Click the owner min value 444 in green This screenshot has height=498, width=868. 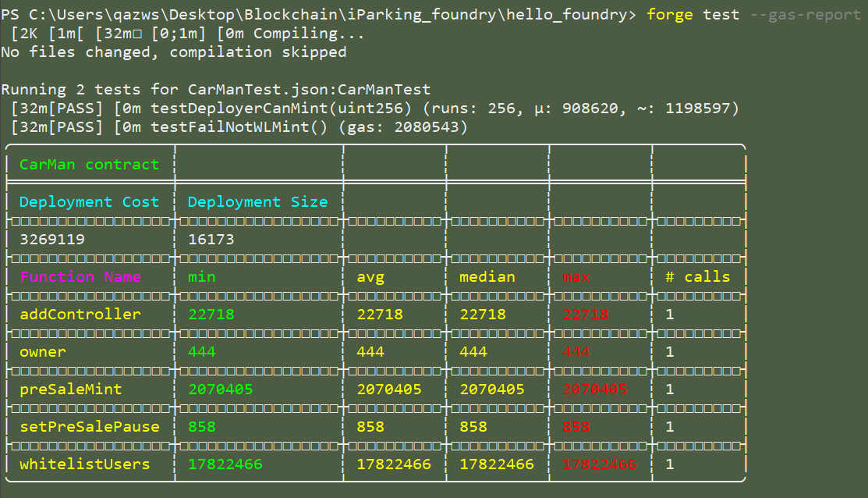[201, 352]
